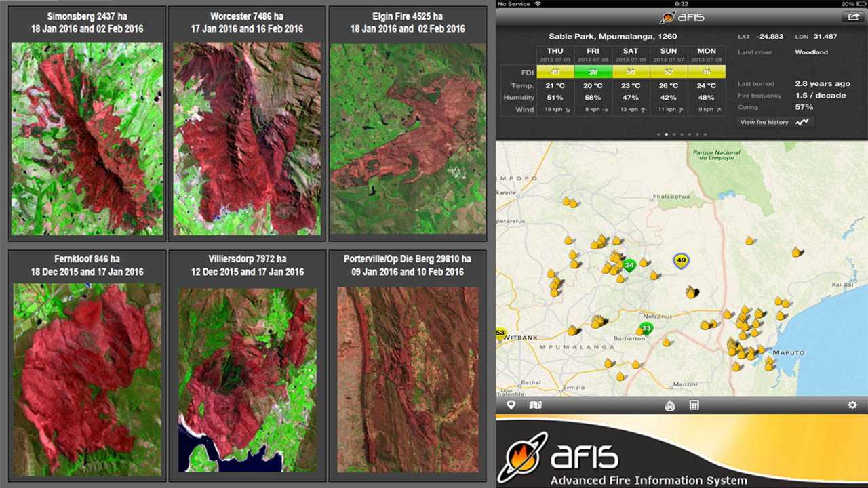868x488 pixels.
Task: Open the Villiersdorp 7972 ha satellite image
Action: pos(248,380)
